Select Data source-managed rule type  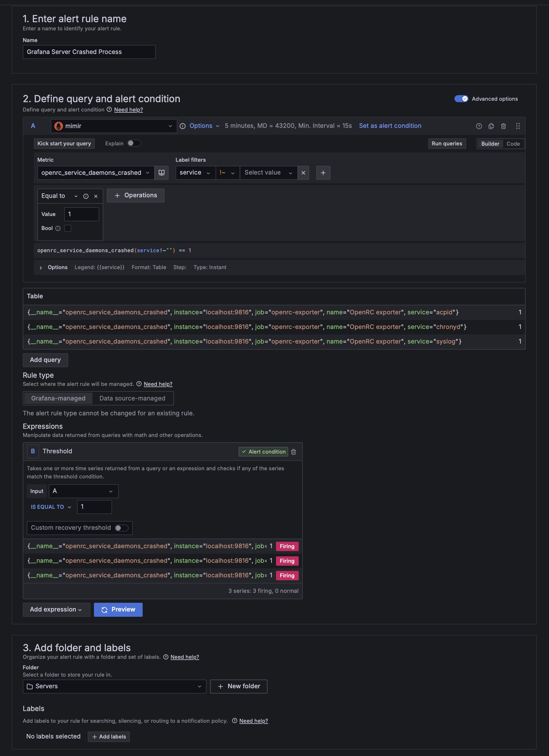(132, 398)
